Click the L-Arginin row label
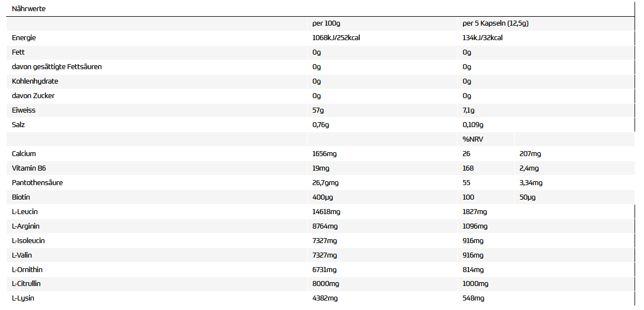The height and width of the screenshot is (310, 644). point(26,226)
